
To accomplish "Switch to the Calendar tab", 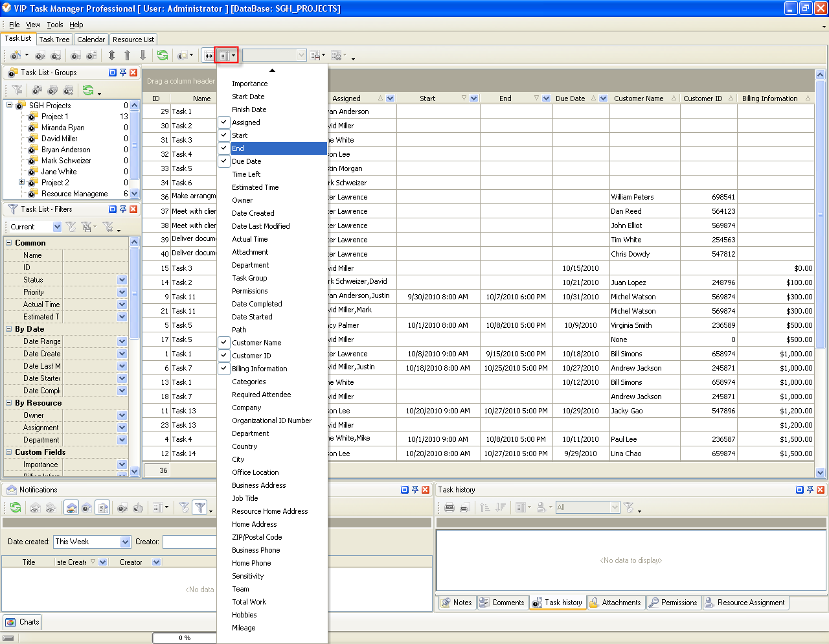I will click(x=91, y=40).
